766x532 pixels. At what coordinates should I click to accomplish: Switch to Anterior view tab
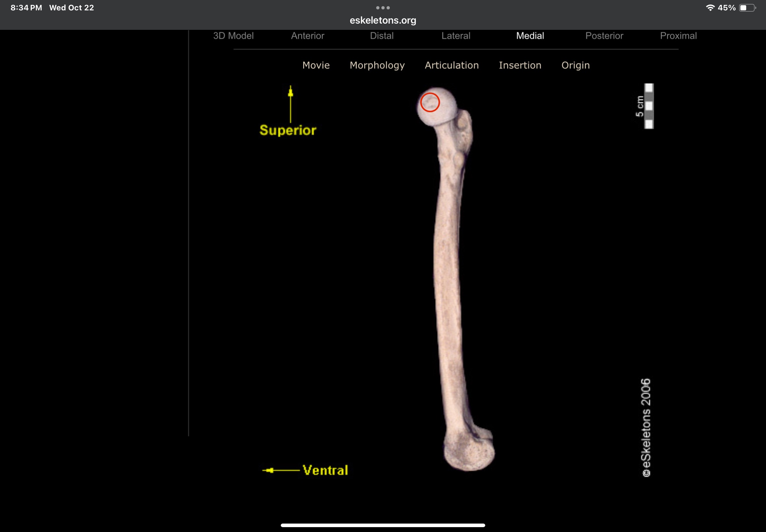[307, 36]
